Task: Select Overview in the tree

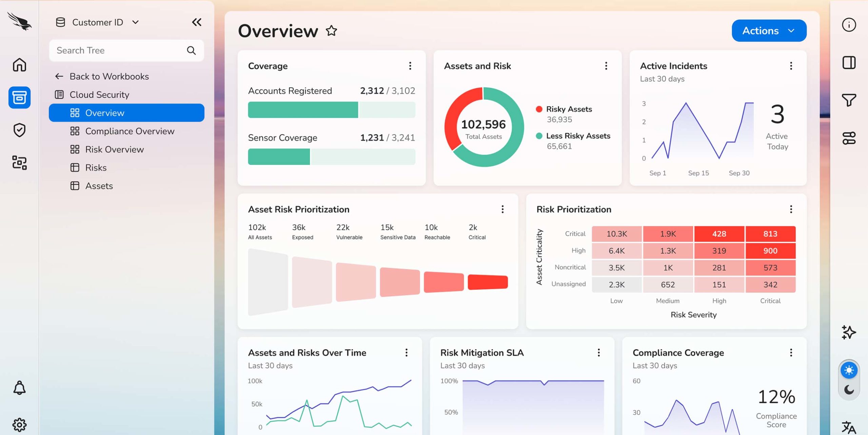Action: coord(126,113)
